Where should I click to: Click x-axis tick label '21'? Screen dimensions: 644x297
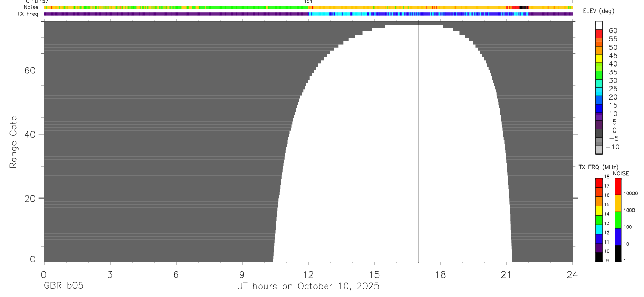pyautogui.click(x=506, y=273)
